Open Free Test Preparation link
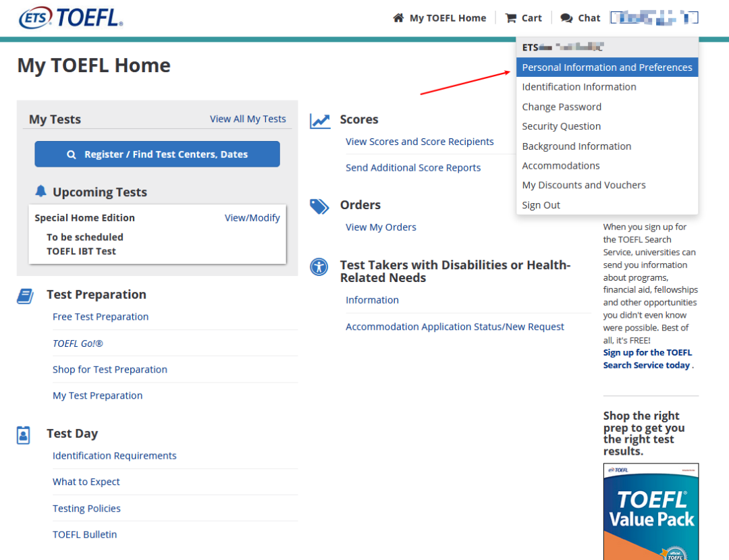The width and height of the screenshot is (729, 560). coord(101,317)
